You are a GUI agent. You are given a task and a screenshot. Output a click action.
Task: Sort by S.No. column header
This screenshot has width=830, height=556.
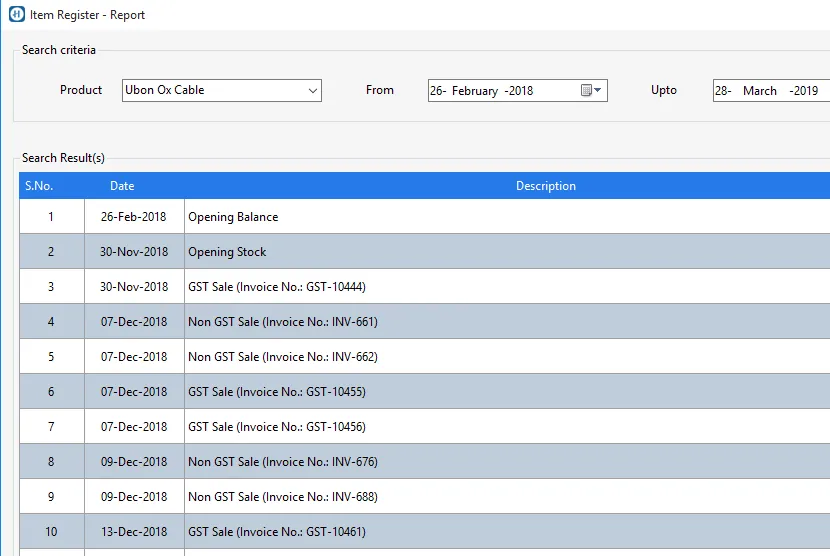(39, 186)
